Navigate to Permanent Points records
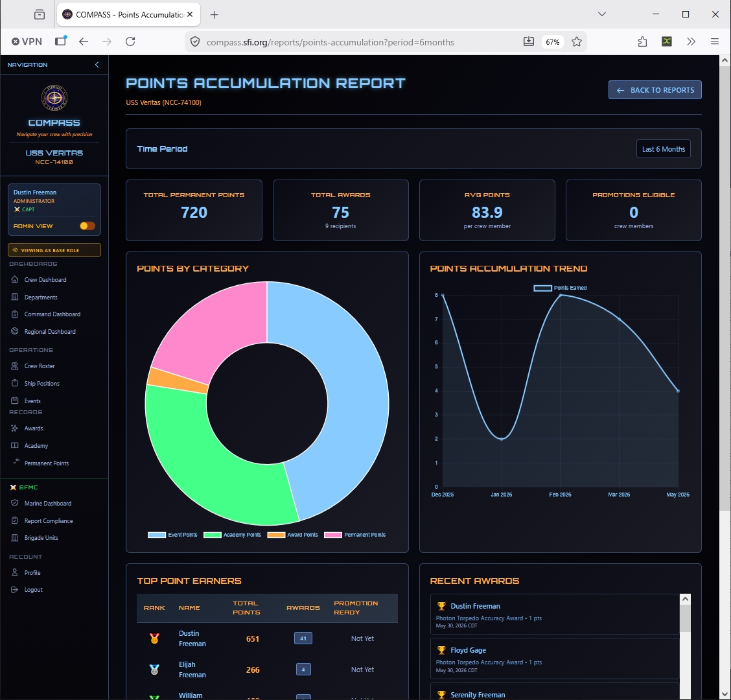Image resolution: width=731 pixels, height=700 pixels. pos(47,463)
